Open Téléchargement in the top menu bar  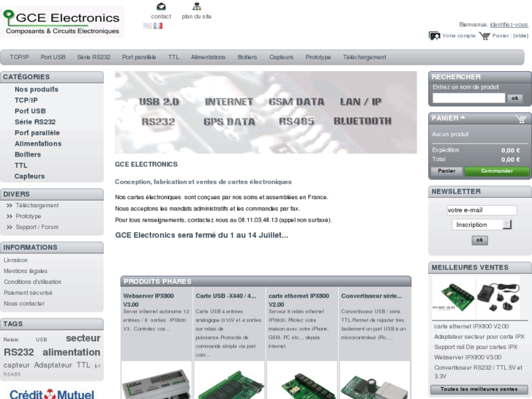364,57
